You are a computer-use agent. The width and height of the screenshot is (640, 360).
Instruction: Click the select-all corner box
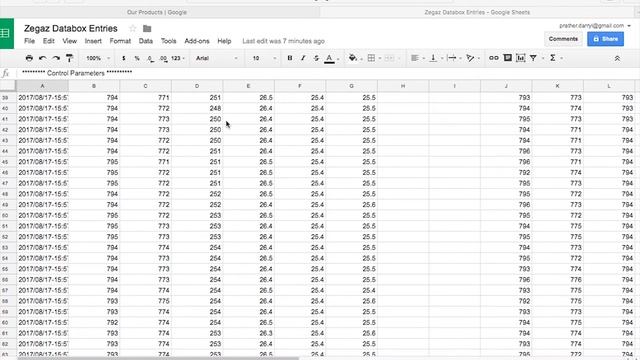(8, 86)
